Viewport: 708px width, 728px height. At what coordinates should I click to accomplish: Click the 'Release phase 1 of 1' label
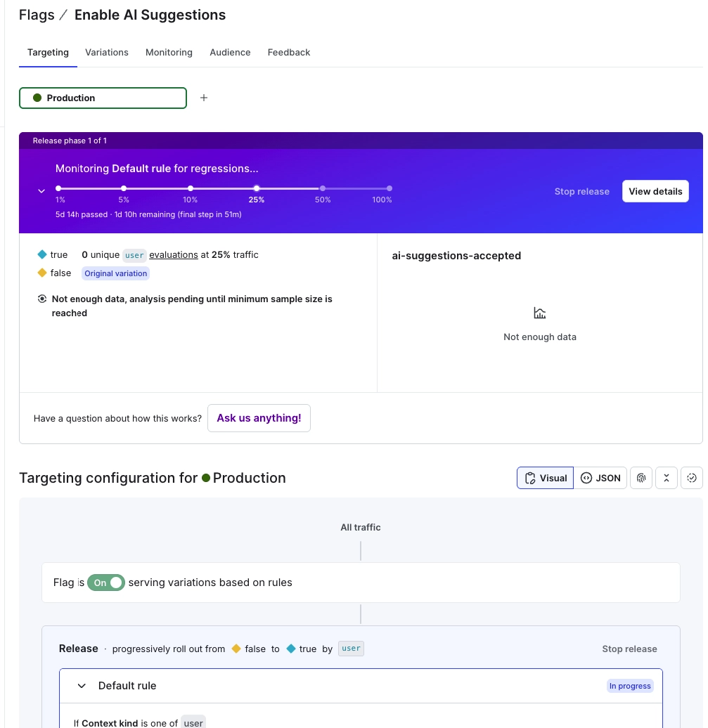(x=70, y=141)
